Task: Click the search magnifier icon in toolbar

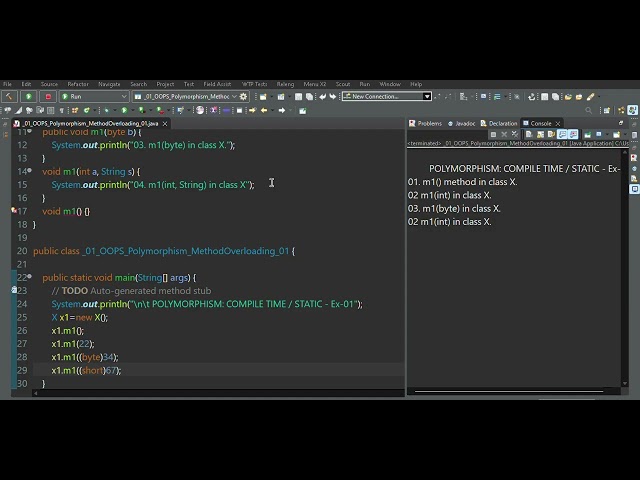Action: click(589, 110)
